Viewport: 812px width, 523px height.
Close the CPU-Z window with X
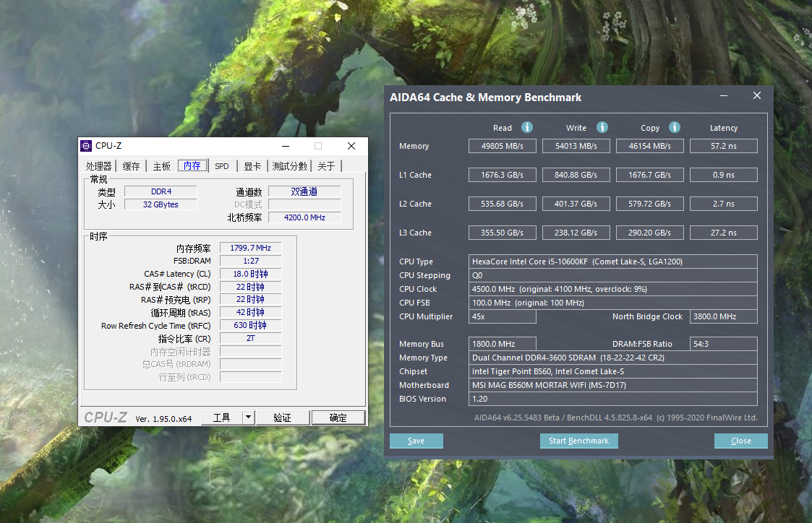tap(351, 146)
